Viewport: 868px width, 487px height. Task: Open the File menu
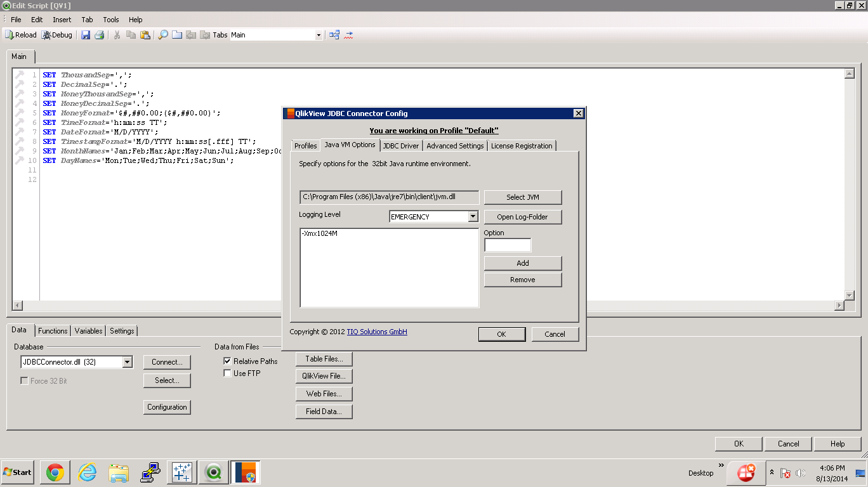click(x=16, y=20)
